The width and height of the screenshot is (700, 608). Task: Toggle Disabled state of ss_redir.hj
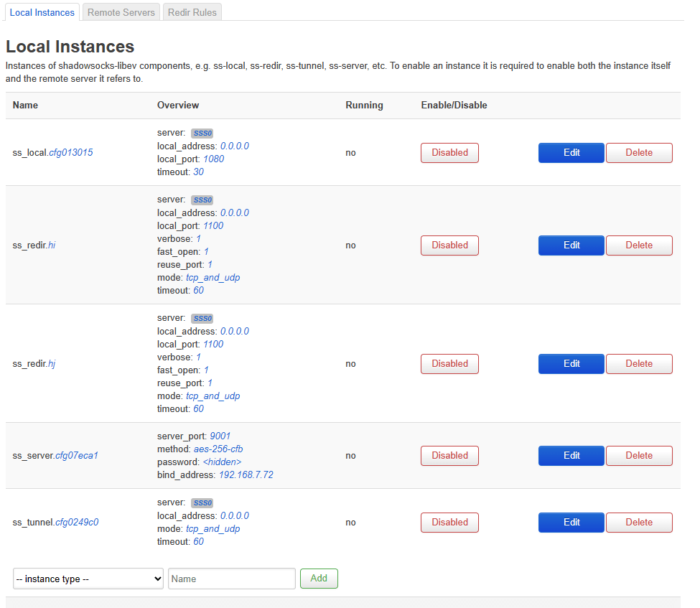tap(449, 364)
